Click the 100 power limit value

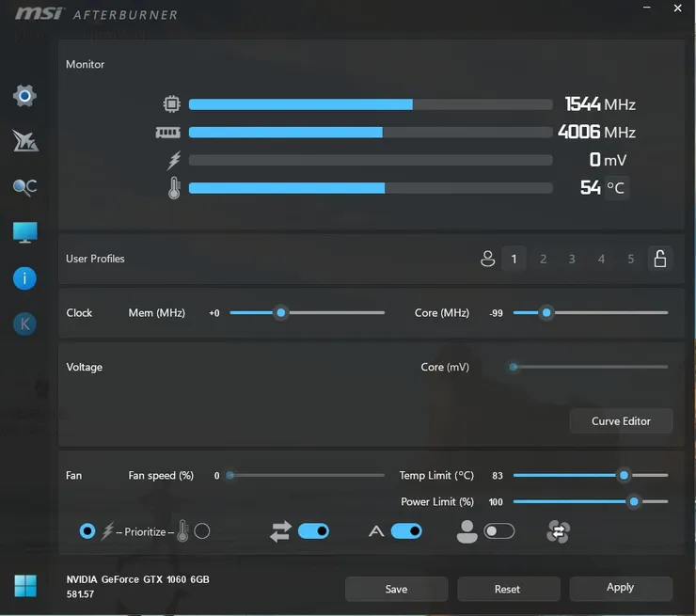point(496,502)
